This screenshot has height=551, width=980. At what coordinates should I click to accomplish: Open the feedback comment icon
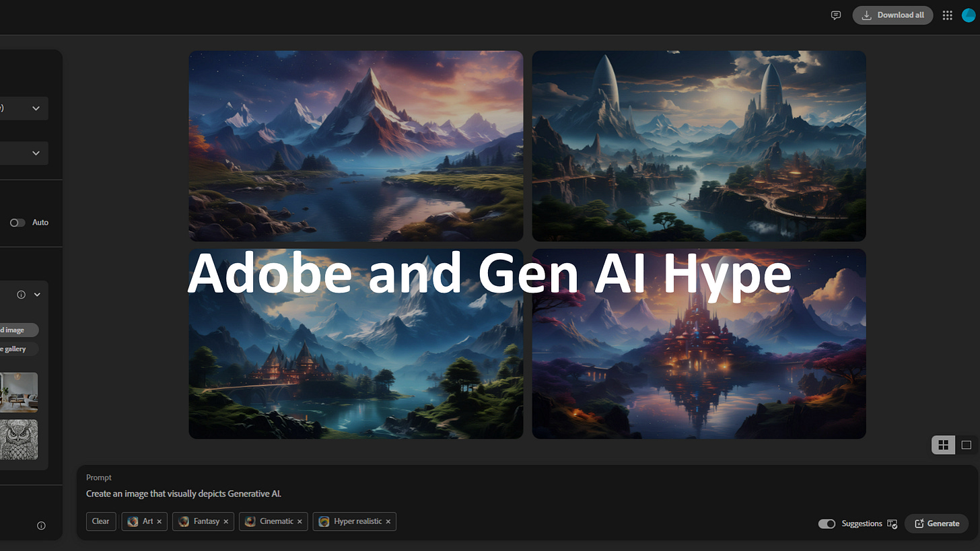[x=836, y=15]
